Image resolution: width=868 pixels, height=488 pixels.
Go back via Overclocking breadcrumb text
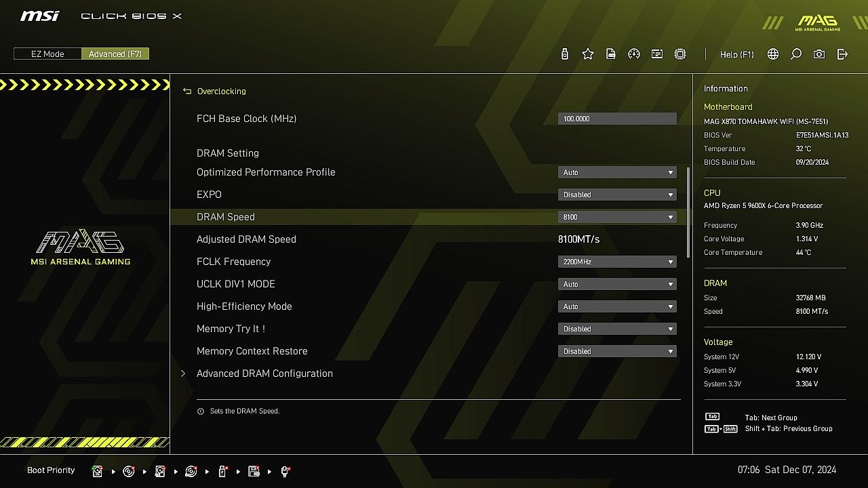tap(222, 91)
